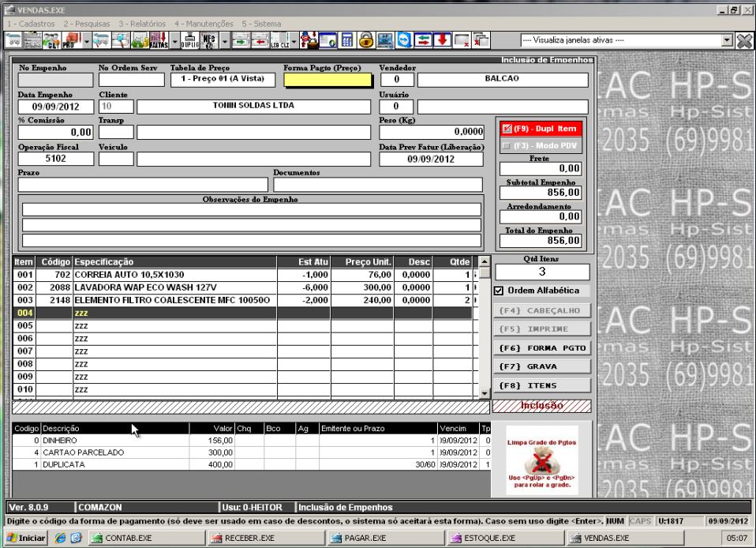Open the 5 - Sistema menu
This screenshot has width=756, height=548.
point(261,24)
